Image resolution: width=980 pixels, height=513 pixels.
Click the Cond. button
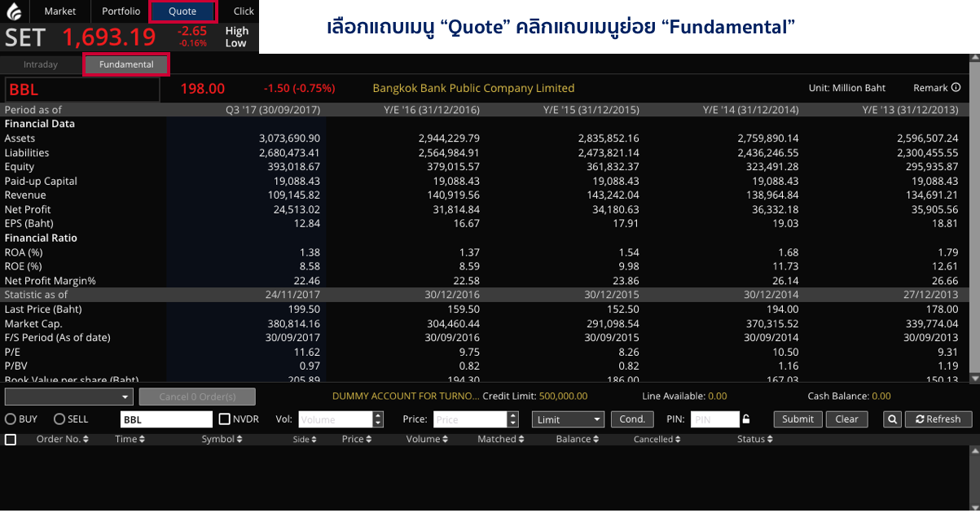click(632, 419)
